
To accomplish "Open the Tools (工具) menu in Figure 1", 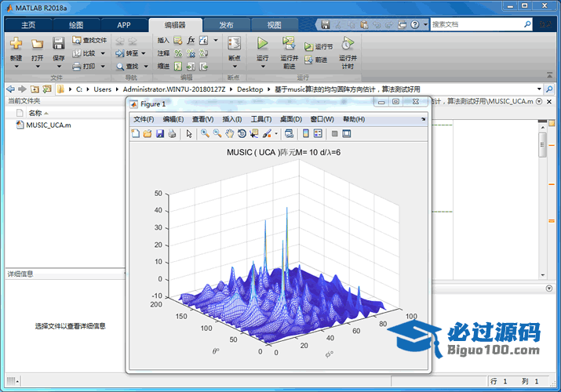I will (261, 119).
